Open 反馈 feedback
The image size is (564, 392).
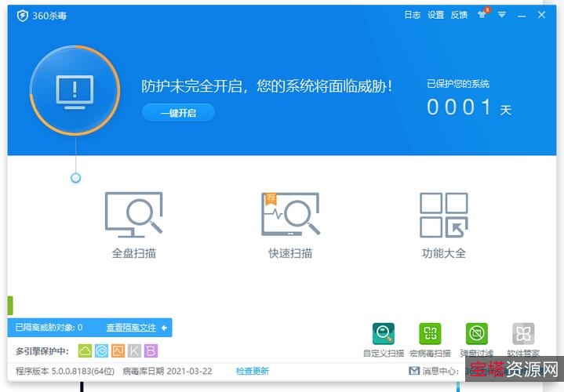pyautogui.click(x=459, y=15)
